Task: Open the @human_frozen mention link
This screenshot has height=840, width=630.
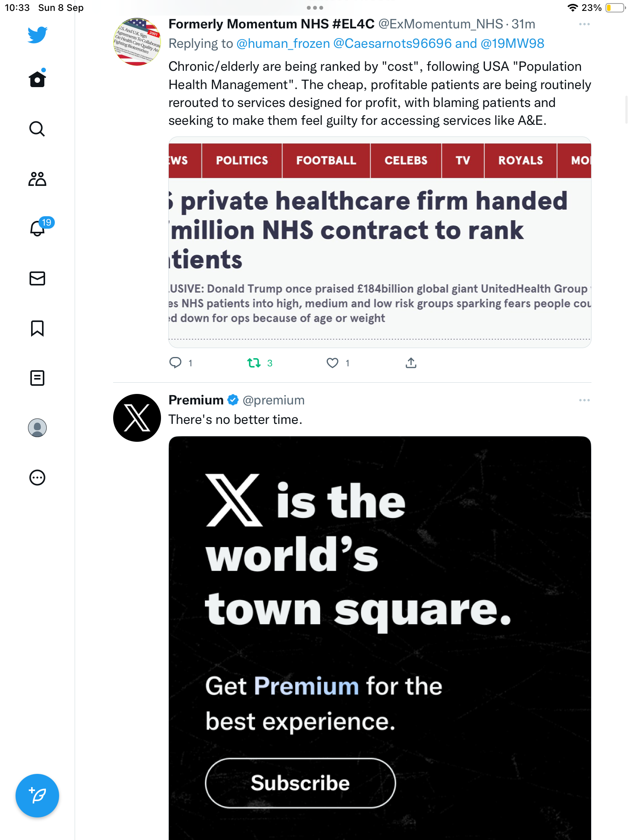Action: [283, 44]
